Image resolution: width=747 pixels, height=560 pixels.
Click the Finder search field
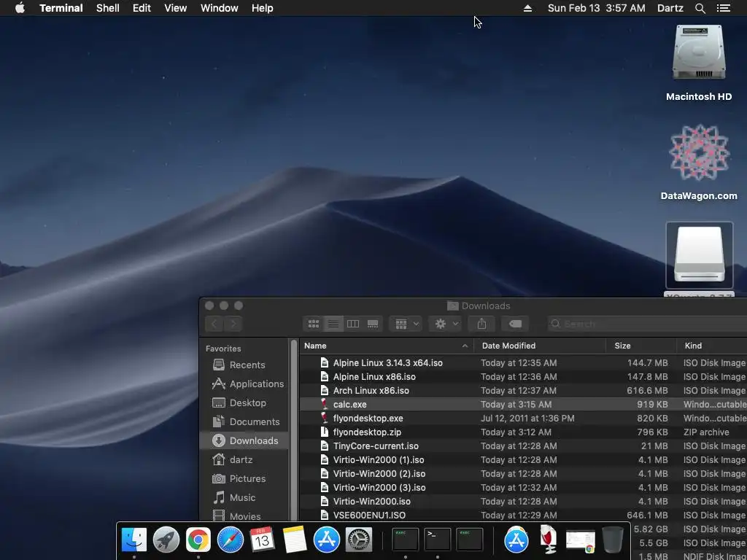click(647, 324)
